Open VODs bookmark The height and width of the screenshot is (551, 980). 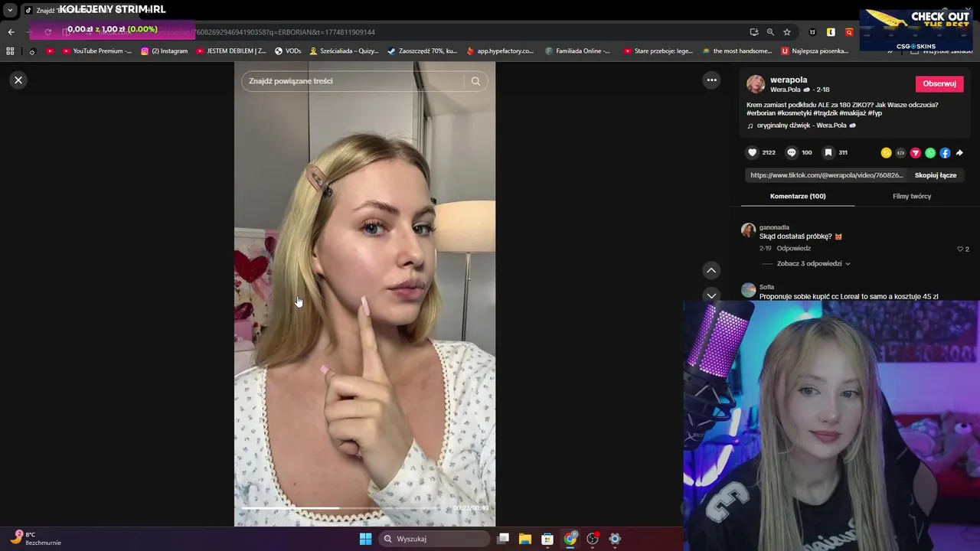[x=288, y=51]
